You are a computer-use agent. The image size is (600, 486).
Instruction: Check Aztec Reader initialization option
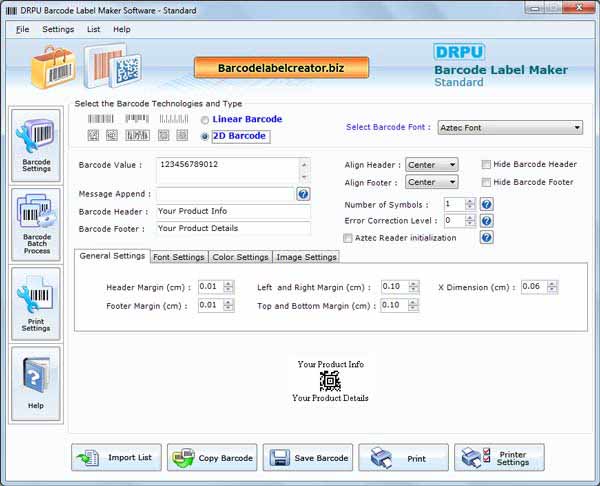347,238
